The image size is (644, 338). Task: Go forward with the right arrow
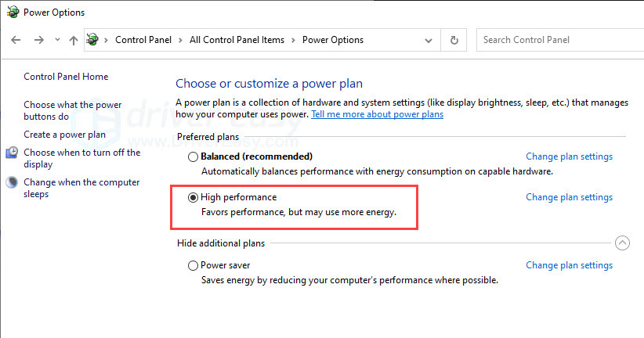tap(39, 40)
